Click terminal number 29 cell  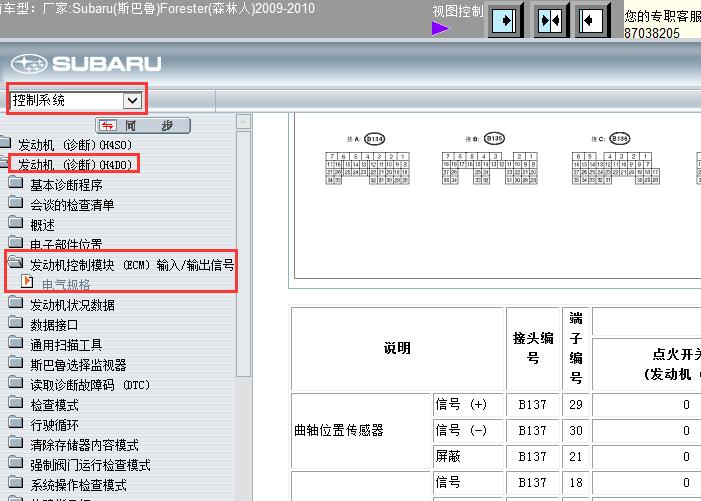coord(576,404)
